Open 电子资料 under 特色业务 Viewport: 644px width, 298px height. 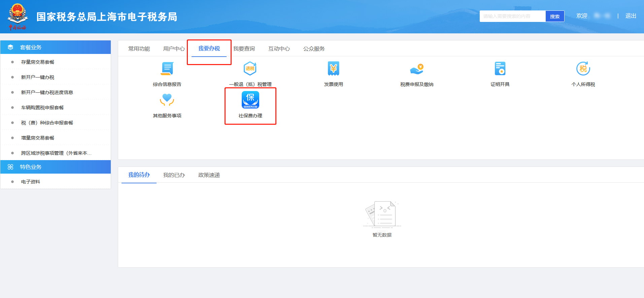[x=31, y=182]
